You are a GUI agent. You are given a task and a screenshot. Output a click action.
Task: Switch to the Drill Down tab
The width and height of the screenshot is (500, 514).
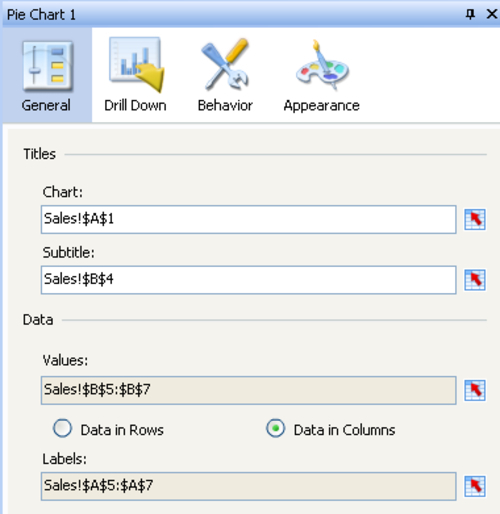point(135,75)
